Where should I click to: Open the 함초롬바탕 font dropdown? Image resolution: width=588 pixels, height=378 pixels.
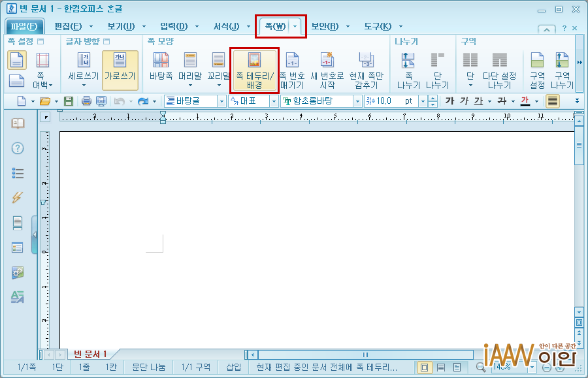pyautogui.click(x=357, y=101)
